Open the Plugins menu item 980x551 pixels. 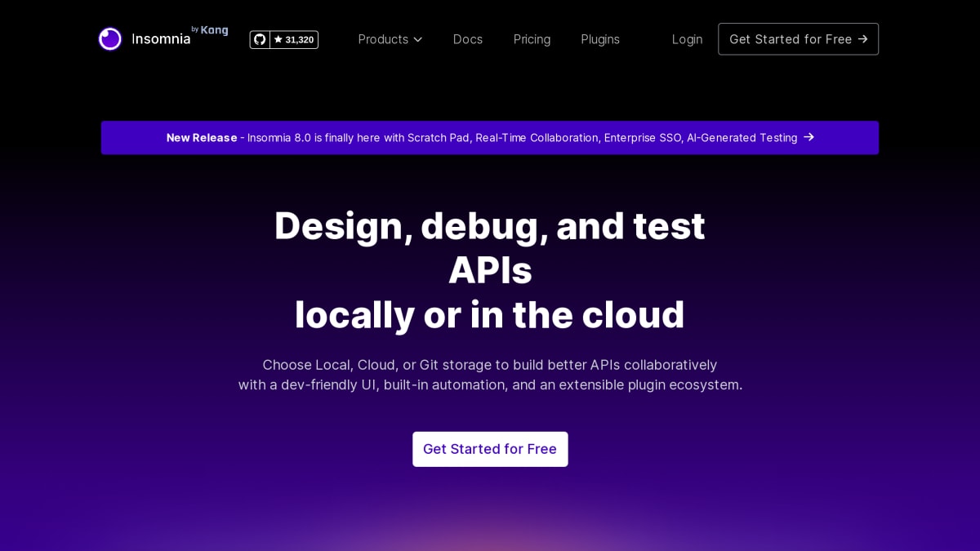pyautogui.click(x=600, y=39)
